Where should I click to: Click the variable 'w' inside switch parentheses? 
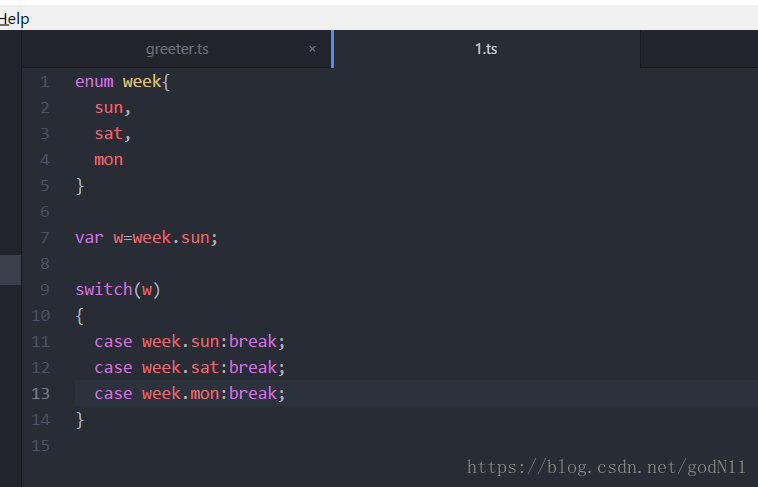(147, 290)
